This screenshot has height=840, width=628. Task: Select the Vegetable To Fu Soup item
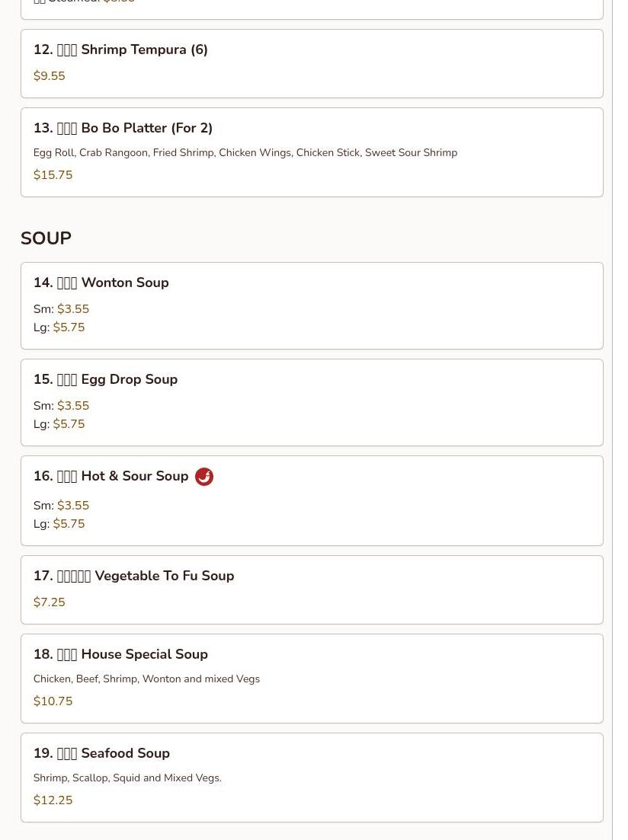[x=312, y=589]
